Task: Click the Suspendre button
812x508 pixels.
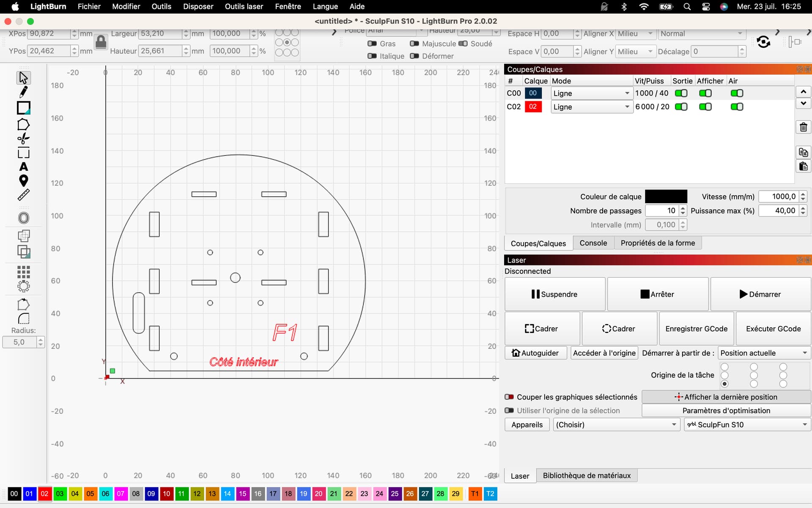Action: coord(554,294)
